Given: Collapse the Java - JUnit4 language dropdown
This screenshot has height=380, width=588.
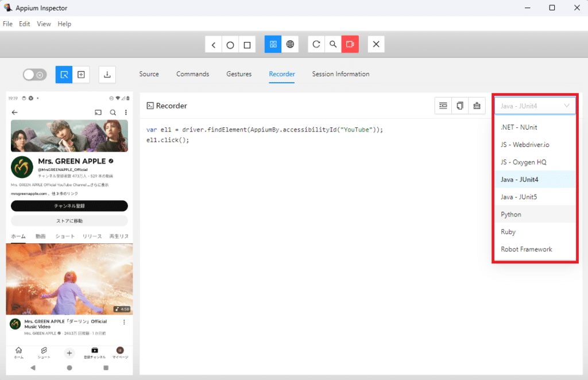Looking at the screenshot, I should click(x=535, y=106).
